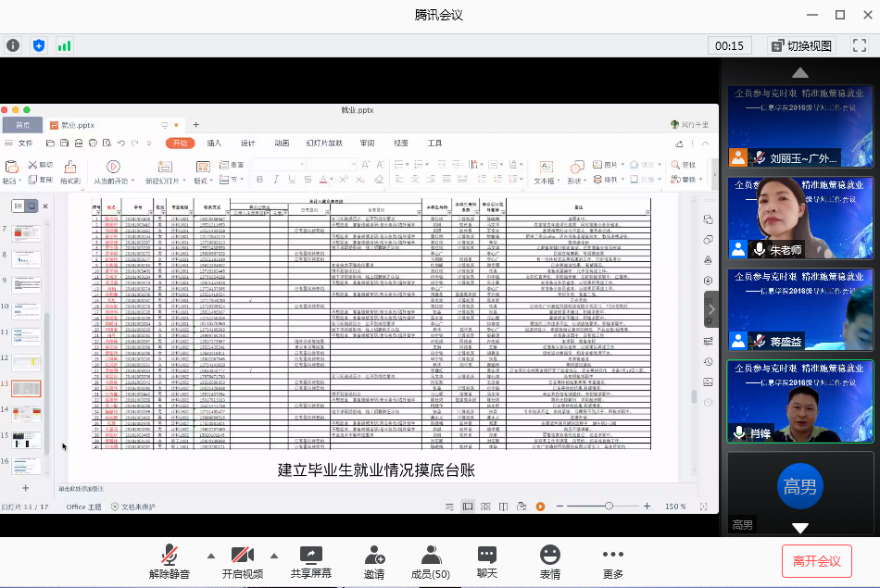The height and width of the screenshot is (588, 880).
Task: Open the 表情 emoji reactions
Action: tap(550, 562)
